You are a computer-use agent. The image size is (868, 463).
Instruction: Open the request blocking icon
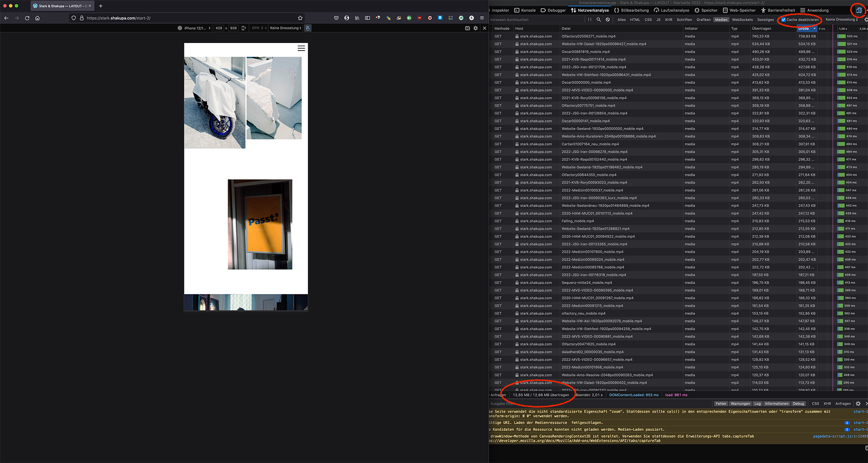pyautogui.click(x=608, y=20)
